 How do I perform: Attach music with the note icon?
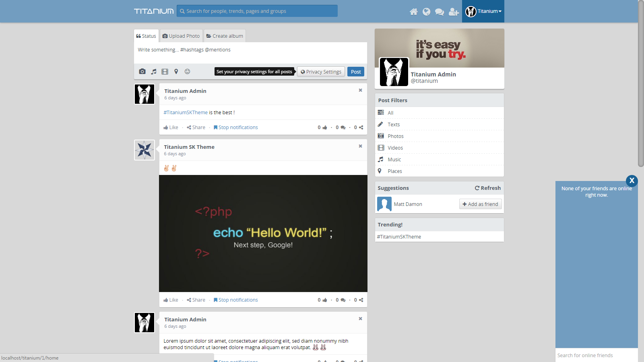coord(154,72)
